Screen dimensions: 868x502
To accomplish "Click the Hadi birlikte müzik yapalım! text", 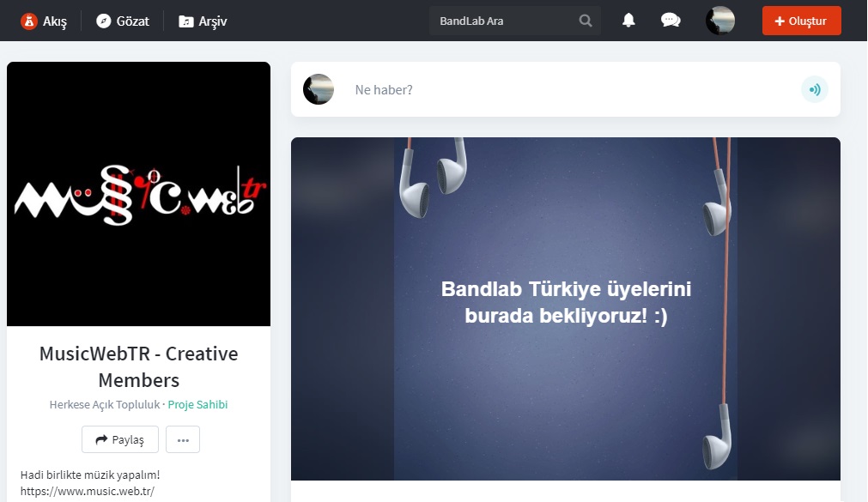I will [x=90, y=475].
